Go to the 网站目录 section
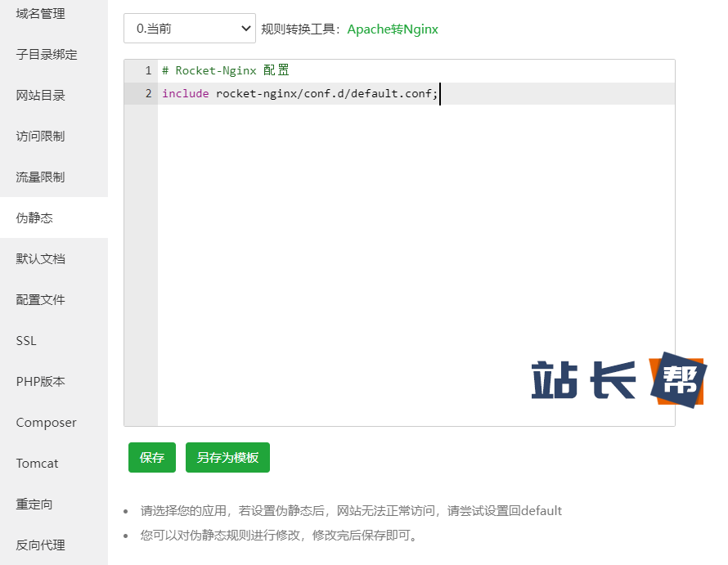The width and height of the screenshot is (728, 565). pos(41,96)
